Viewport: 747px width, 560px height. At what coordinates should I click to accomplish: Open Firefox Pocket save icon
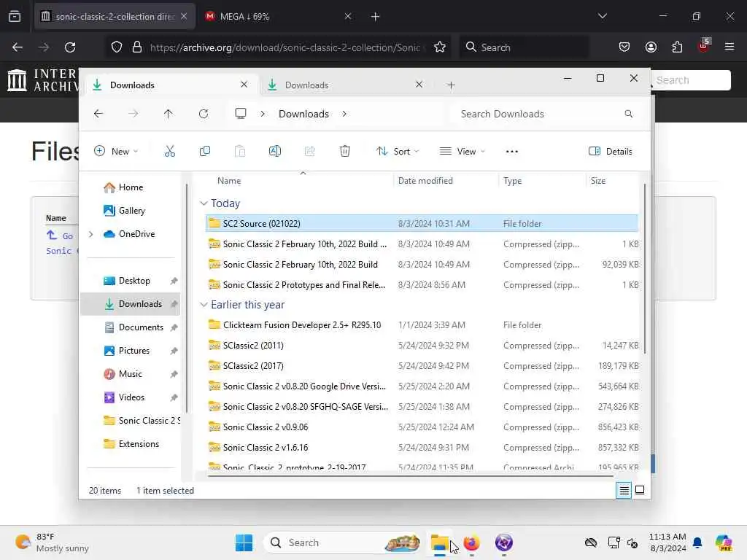[x=624, y=47]
